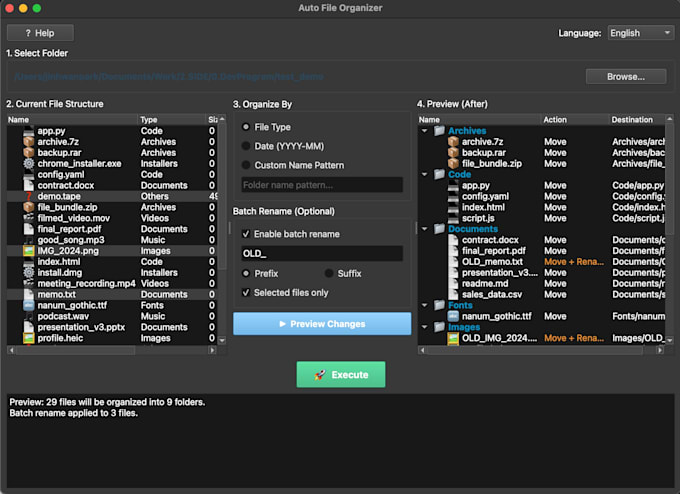Click the Browse... button
The width and height of the screenshot is (680, 494).
pyautogui.click(x=626, y=77)
